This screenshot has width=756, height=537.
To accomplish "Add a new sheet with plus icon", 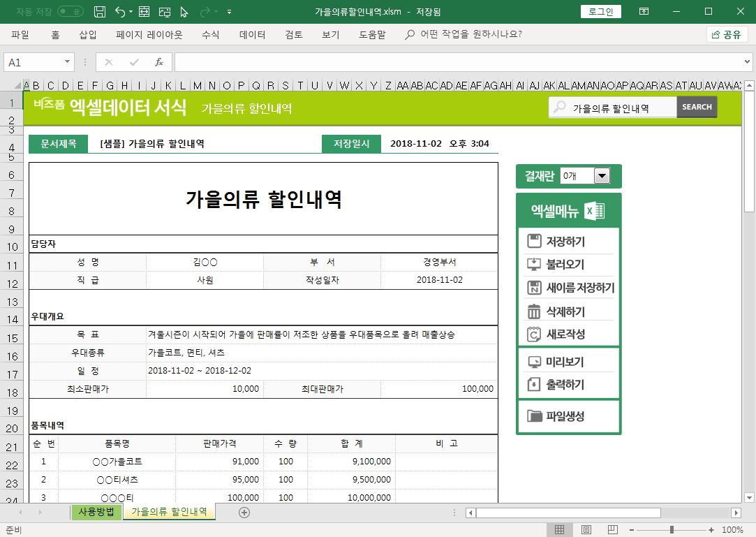I will 244,513.
